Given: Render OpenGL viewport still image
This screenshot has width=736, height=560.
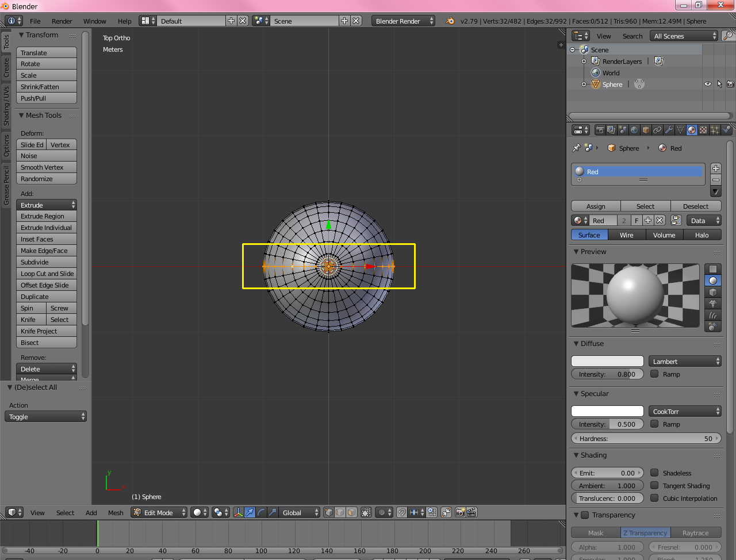Looking at the screenshot, I should click(460, 512).
